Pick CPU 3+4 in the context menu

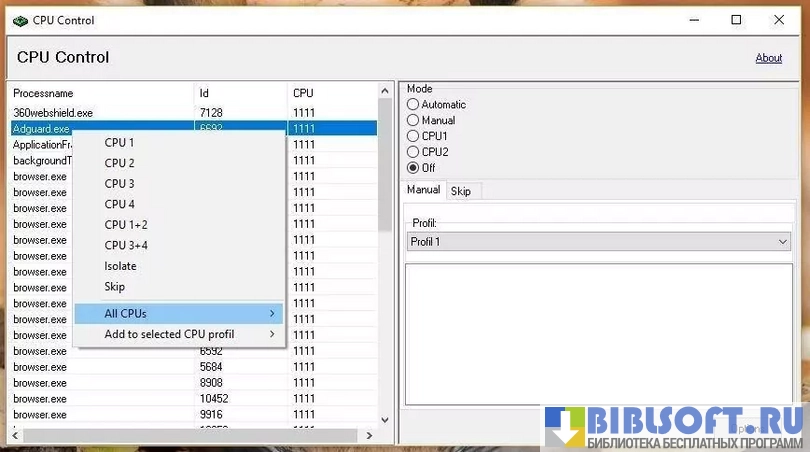[x=126, y=246]
